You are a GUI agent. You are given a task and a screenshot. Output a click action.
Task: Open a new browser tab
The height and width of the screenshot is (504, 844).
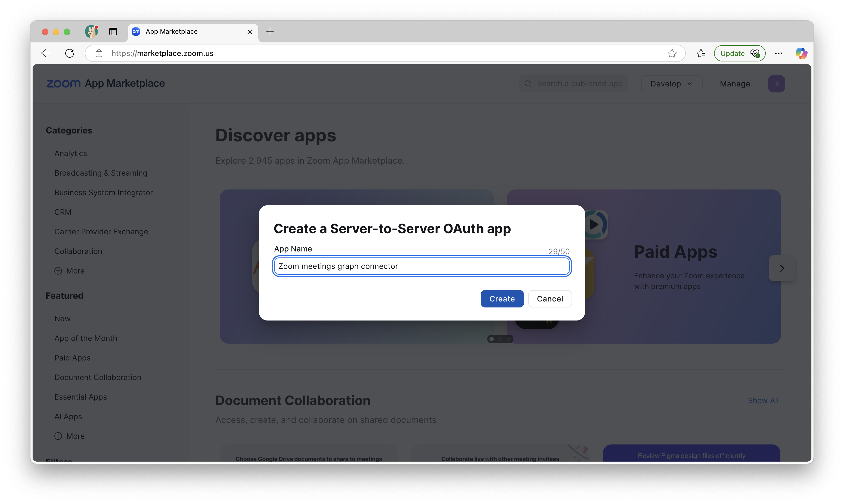(x=270, y=32)
